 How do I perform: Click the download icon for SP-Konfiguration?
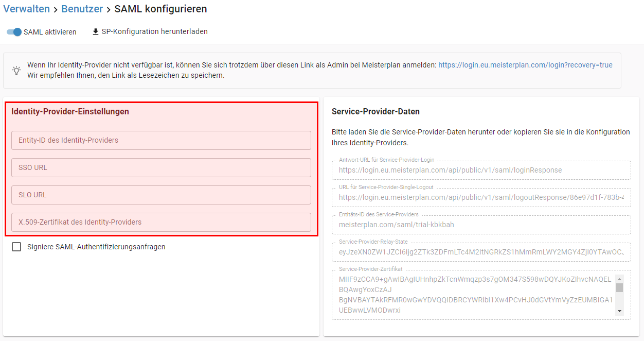[95, 31]
